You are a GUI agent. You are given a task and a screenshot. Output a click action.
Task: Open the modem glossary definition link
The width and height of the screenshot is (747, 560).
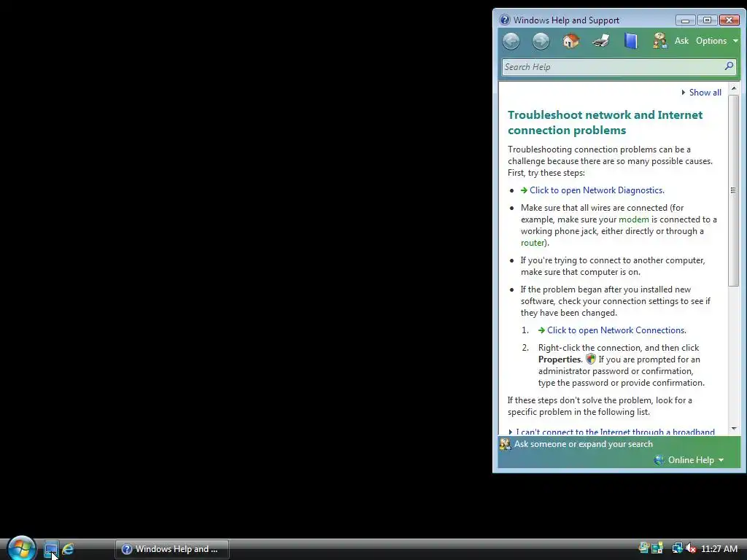point(634,219)
